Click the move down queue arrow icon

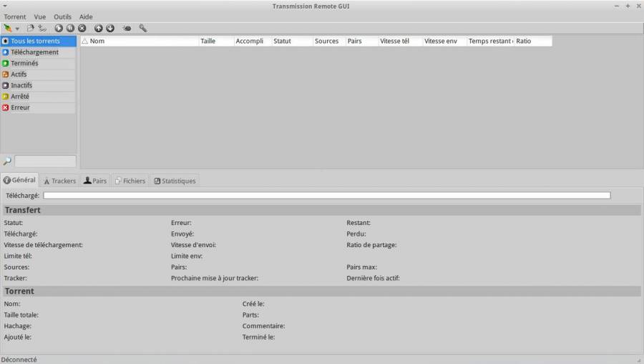(x=110, y=28)
